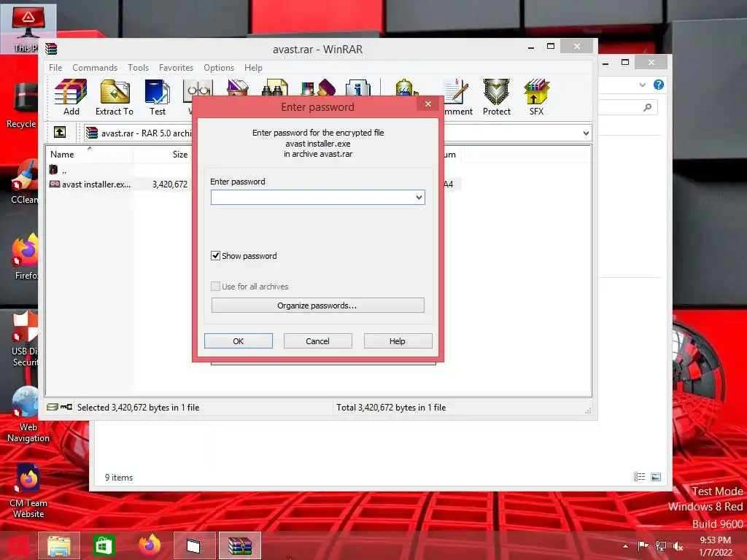
Task: Click the Find binoculars toolbar icon
Action: coord(275,88)
